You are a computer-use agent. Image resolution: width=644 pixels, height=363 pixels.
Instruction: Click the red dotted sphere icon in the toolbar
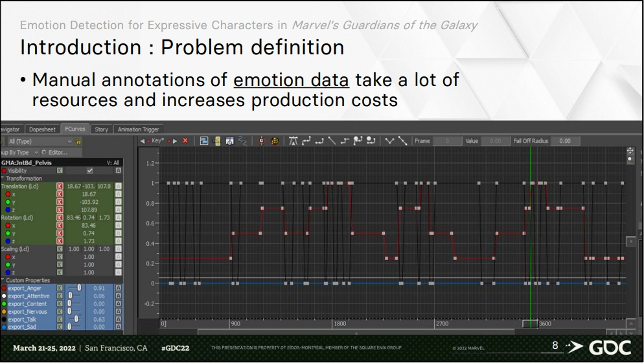(x=275, y=140)
